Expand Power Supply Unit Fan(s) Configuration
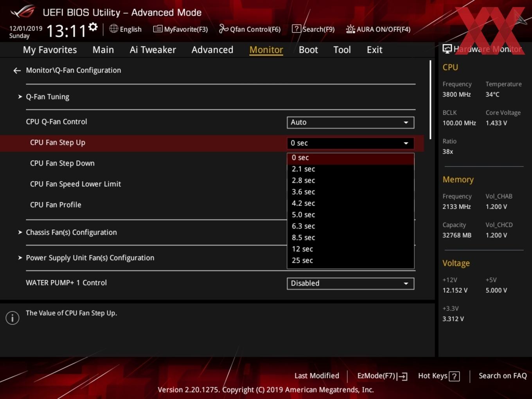The width and height of the screenshot is (532, 399). pos(90,258)
